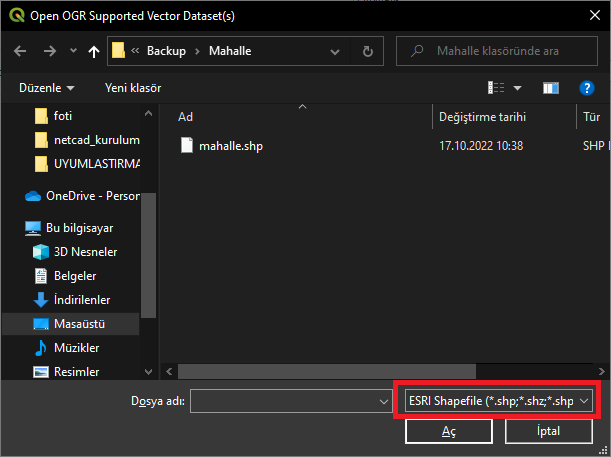Open the view options dropdown arrow
This screenshot has height=457, width=611.
[x=517, y=88]
